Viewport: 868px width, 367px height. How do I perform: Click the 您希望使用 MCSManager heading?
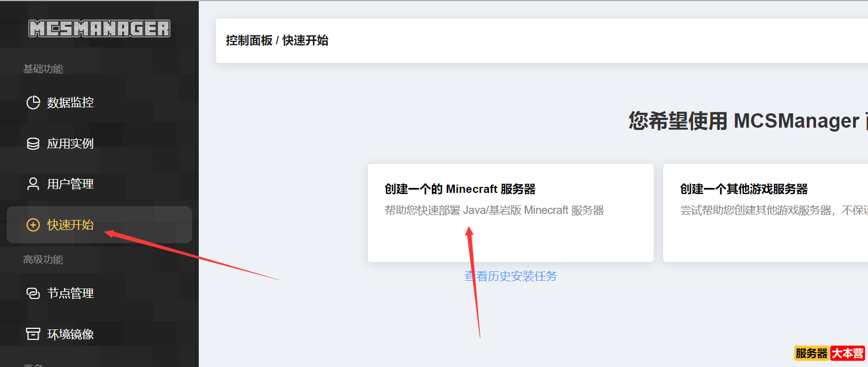(x=748, y=120)
